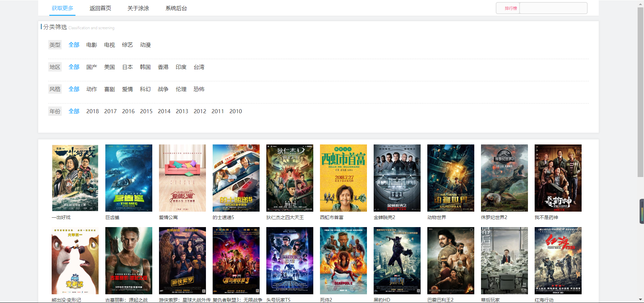Filter style by 爱情
The height and width of the screenshot is (303, 644).
127,89
